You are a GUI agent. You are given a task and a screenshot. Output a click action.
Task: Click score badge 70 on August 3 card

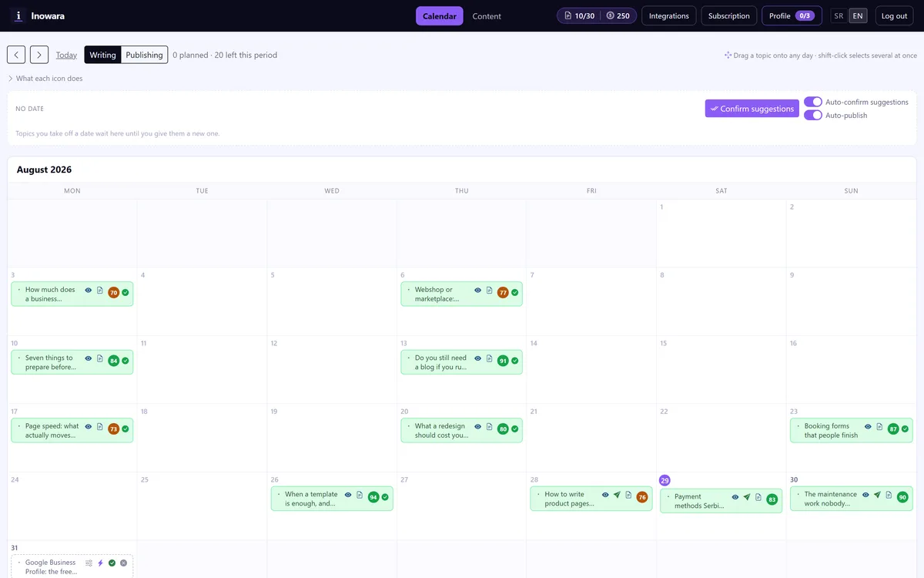coord(114,293)
